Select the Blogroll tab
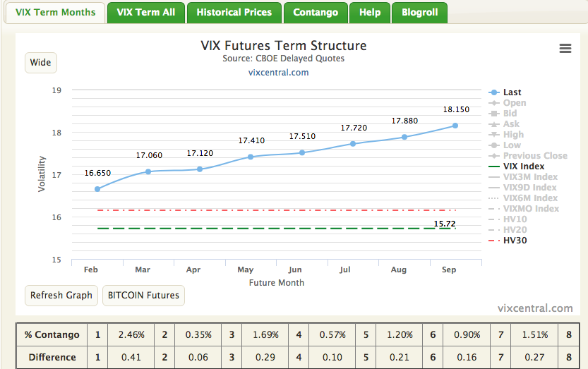588x369 pixels. pyautogui.click(x=419, y=13)
